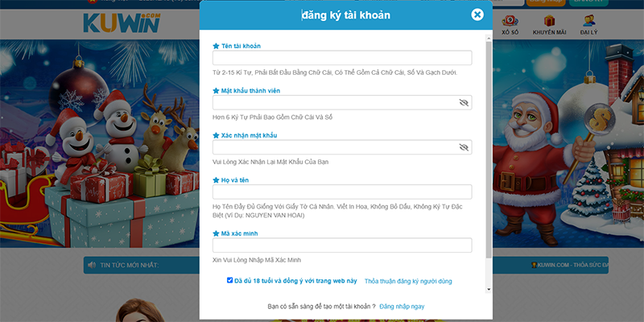Click the Tên tài khoản input field
This screenshot has width=644, height=322.
(x=342, y=58)
